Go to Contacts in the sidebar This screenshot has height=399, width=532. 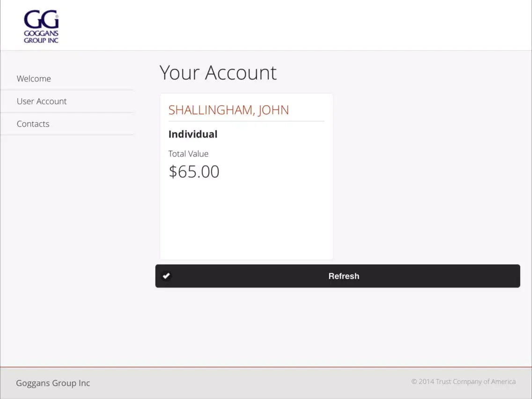click(x=33, y=124)
